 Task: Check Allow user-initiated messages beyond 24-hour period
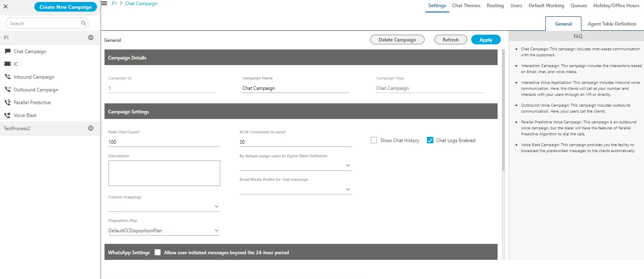coord(158,252)
